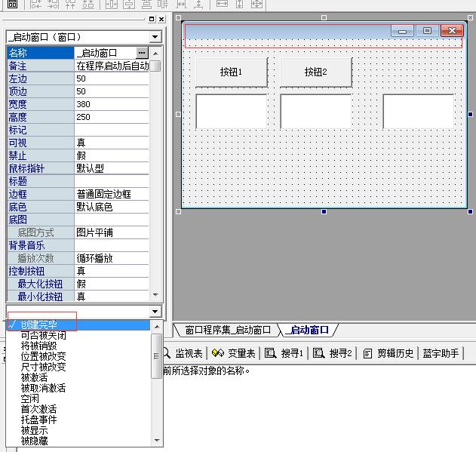
Task: Open the 监视表 tab
Action: [x=184, y=353]
